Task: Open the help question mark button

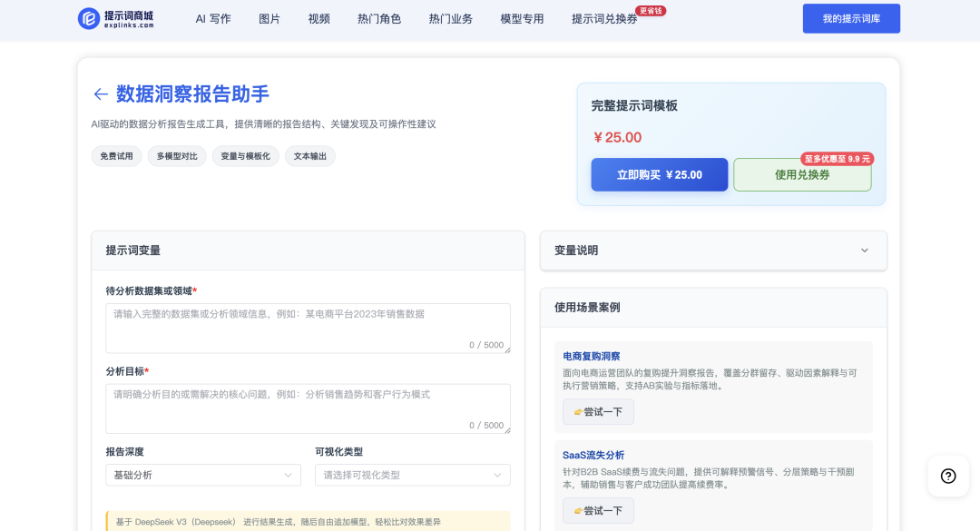Action: click(x=948, y=476)
